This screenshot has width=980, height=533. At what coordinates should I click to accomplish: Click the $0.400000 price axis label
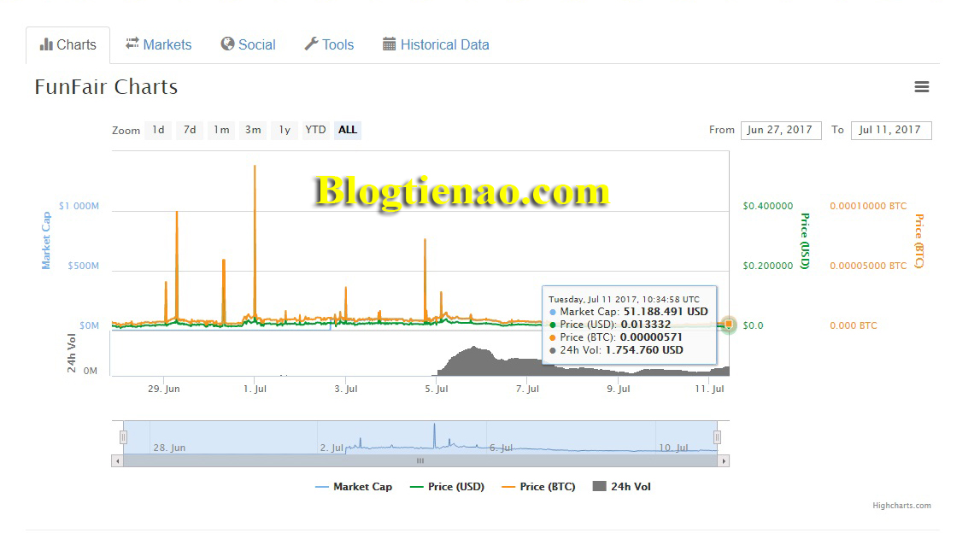click(x=767, y=206)
